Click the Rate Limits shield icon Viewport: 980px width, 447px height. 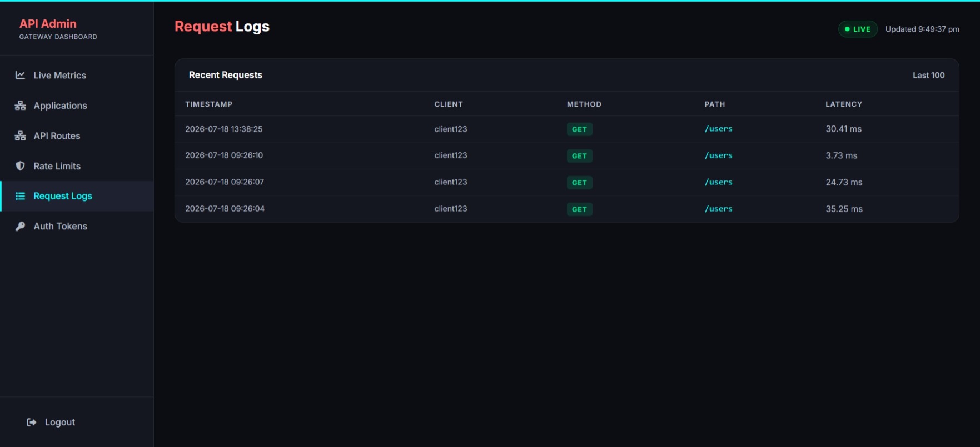tap(20, 166)
